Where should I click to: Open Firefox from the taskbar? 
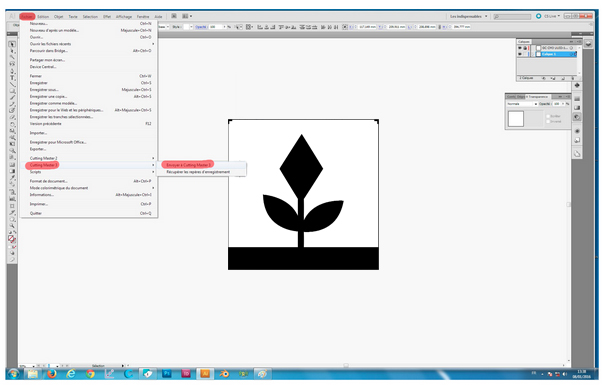coord(51,374)
